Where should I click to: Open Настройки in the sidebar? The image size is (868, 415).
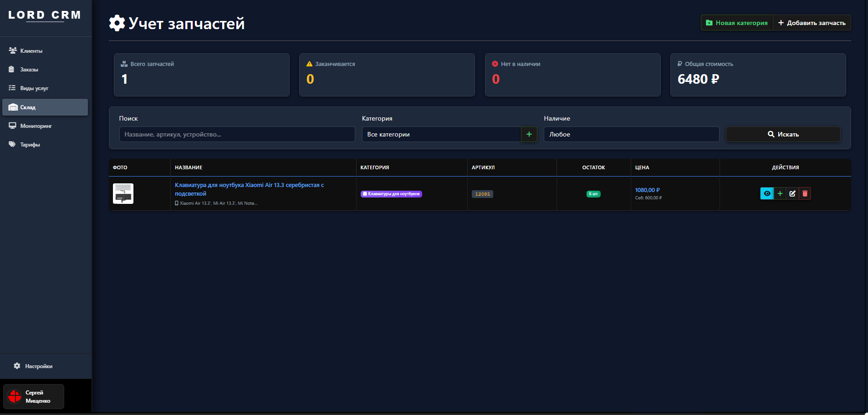pyautogui.click(x=38, y=366)
